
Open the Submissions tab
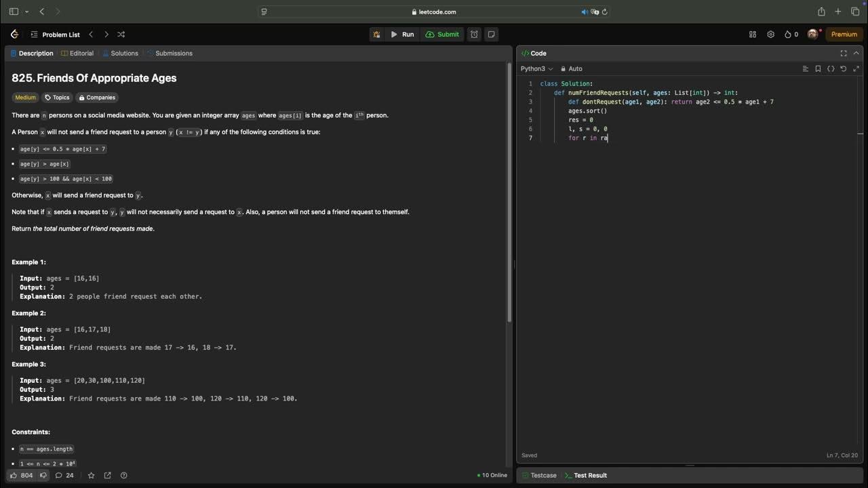coord(170,53)
